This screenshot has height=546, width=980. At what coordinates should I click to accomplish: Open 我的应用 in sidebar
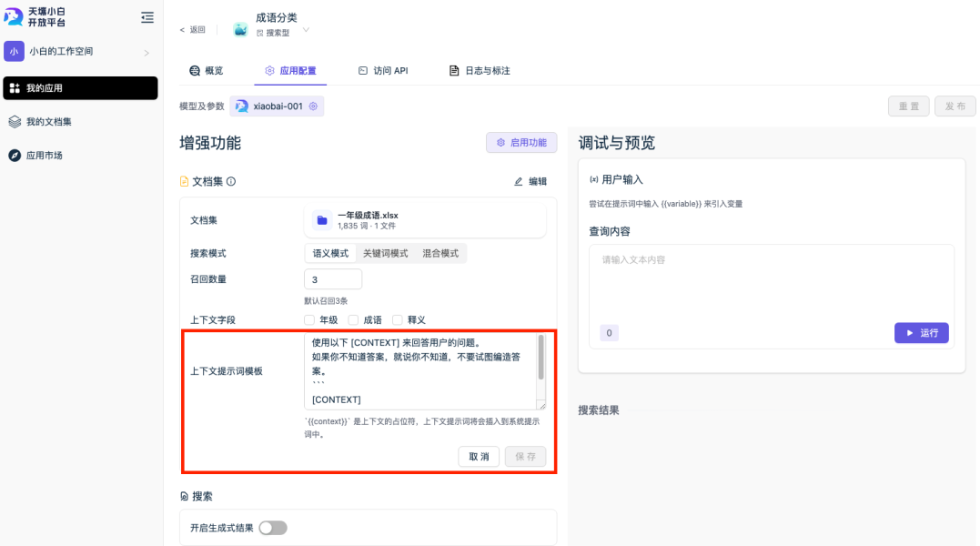(80, 88)
